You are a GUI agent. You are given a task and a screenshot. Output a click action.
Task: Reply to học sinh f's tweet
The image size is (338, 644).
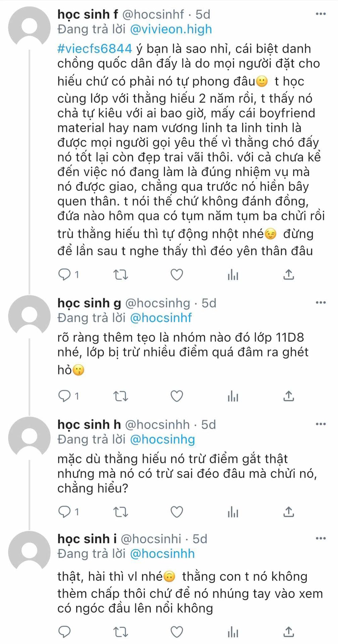point(64,275)
